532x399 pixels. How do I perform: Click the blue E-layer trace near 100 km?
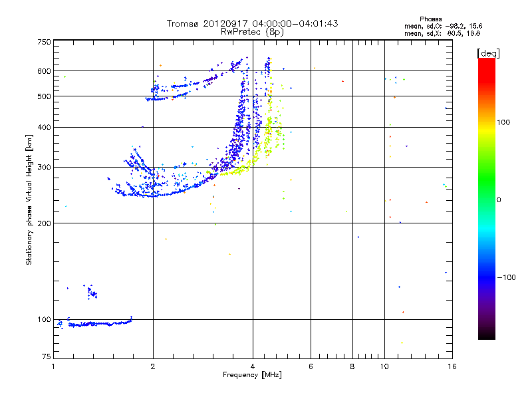pyautogui.click(x=96, y=323)
